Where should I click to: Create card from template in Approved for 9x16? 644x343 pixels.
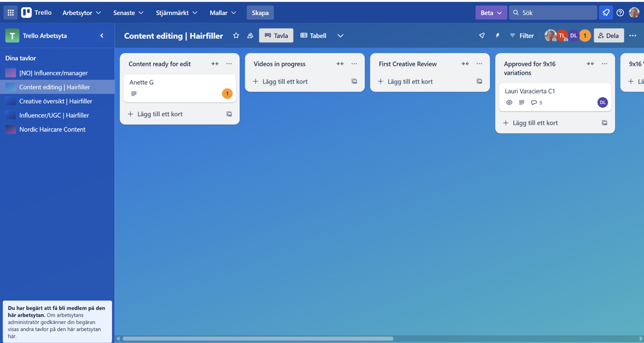[x=605, y=123]
